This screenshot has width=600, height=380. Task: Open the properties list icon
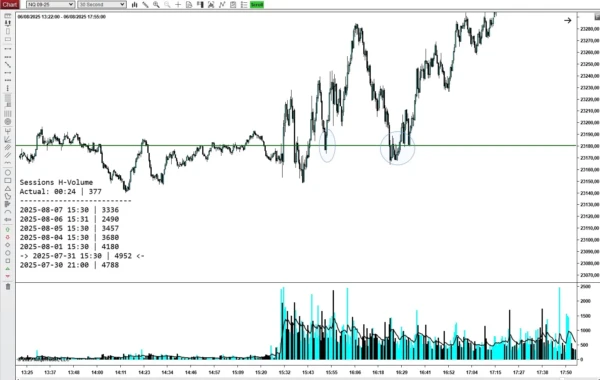[x=244, y=5]
